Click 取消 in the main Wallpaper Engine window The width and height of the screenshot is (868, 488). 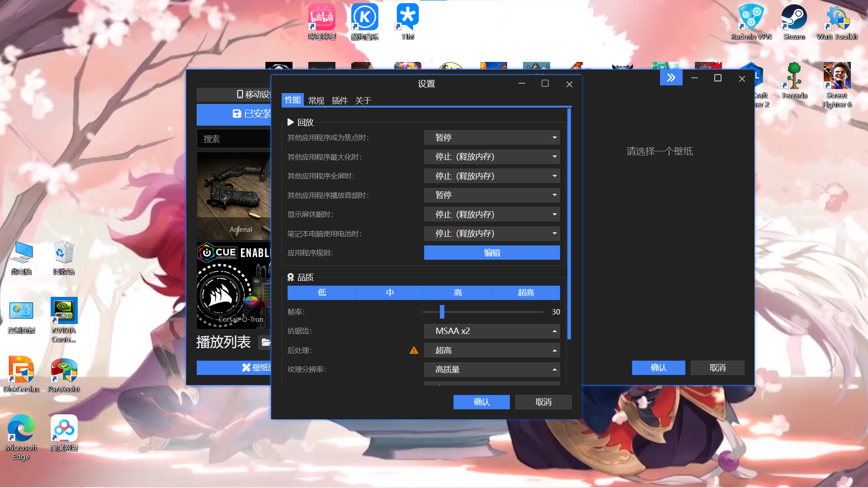717,368
